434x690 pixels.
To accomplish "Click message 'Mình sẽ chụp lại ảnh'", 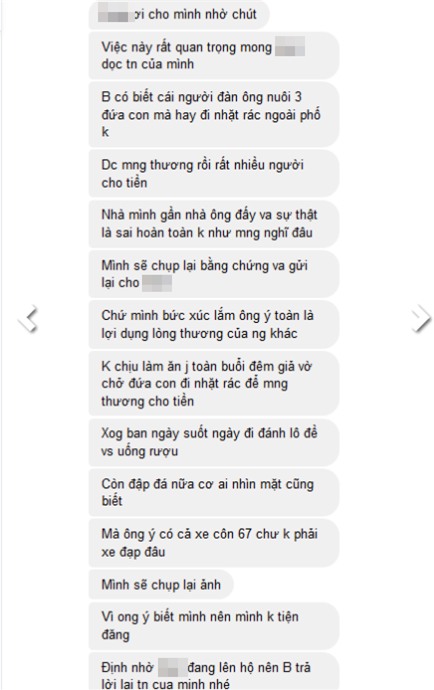I will coord(161,584).
